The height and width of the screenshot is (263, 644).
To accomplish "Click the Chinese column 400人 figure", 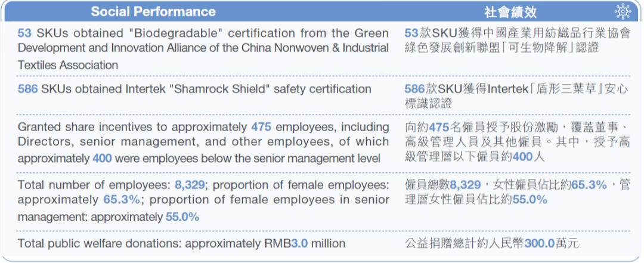I will pyautogui.click(x=528, y=157).
